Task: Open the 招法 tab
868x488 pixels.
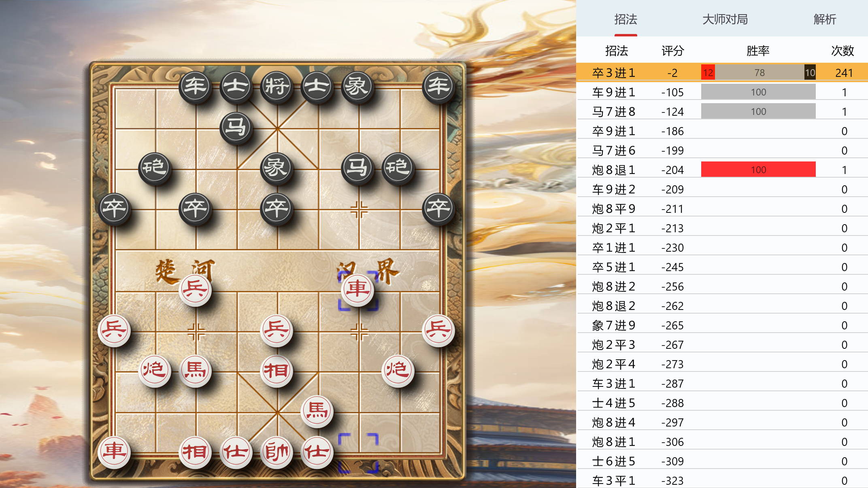Action: pos(625,19)
